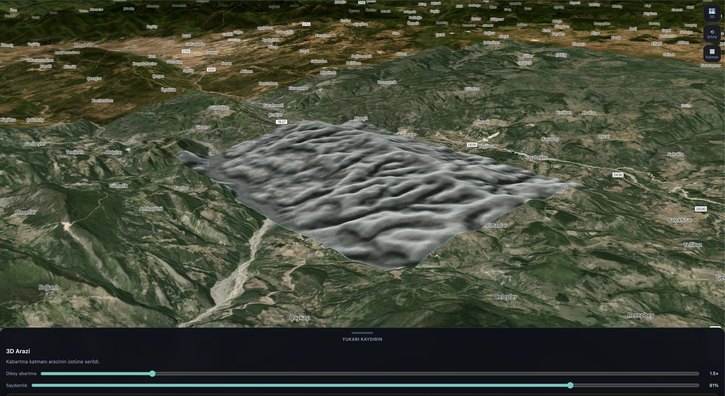Click the road shield nearest the map's right edge
This screenshot has width=725, height=396.
tap(701, 209)
